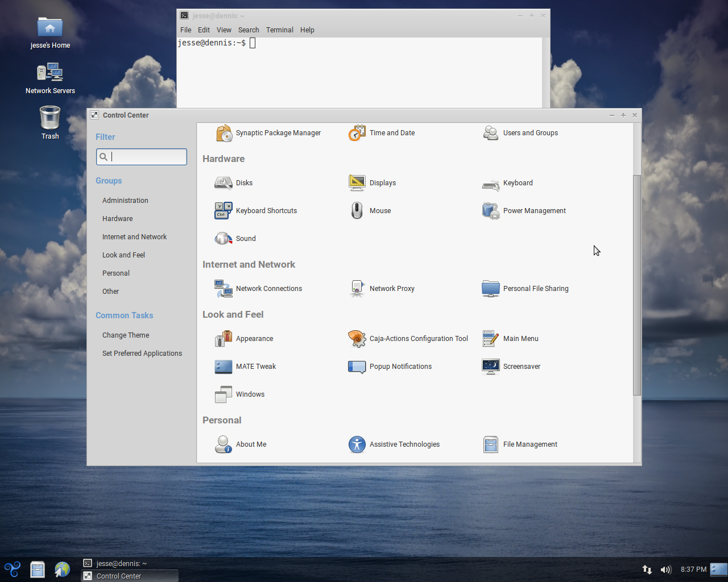Select Internet and Network group link

pos(135,237)
